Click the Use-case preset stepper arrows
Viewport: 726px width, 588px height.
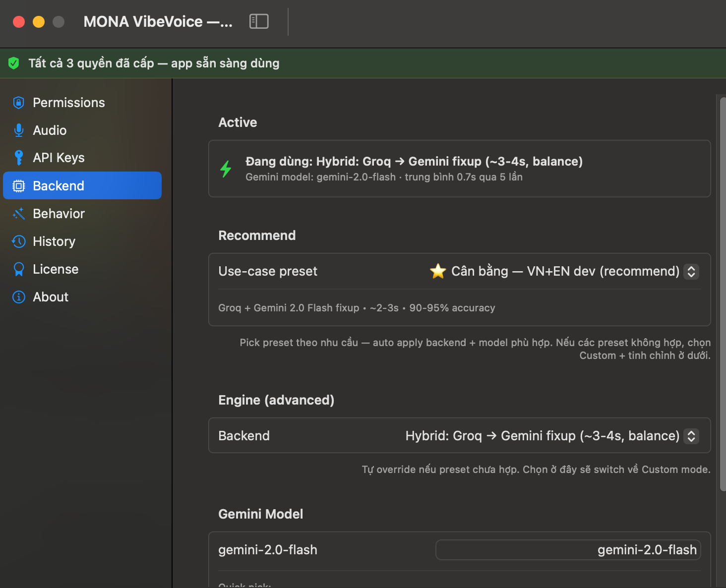pos(691,271)
